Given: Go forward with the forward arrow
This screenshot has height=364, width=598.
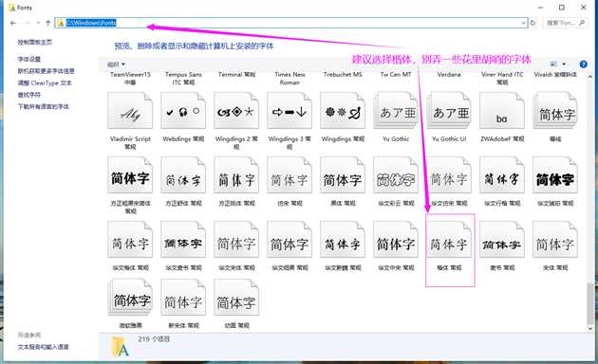Looking at the screenshot, I should click(x=28, y=23).
